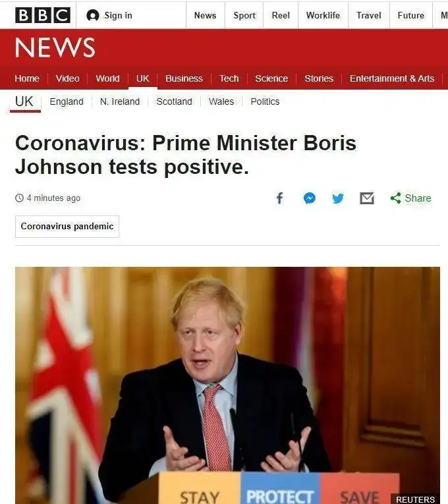Open the N. Ireland sub-section link
Screen dimensions: 448x504
click(120, 101)
